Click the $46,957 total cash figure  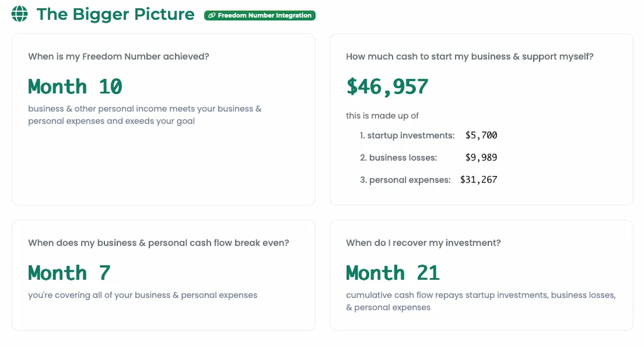tap(387, 86)
